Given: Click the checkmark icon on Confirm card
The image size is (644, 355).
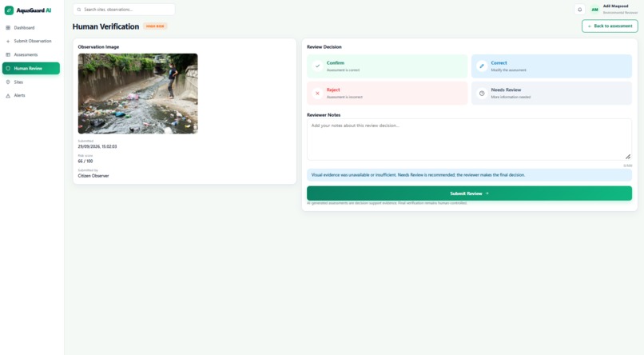Looking at the screenshot, I should pyautogui.click(x=317, y=66).
